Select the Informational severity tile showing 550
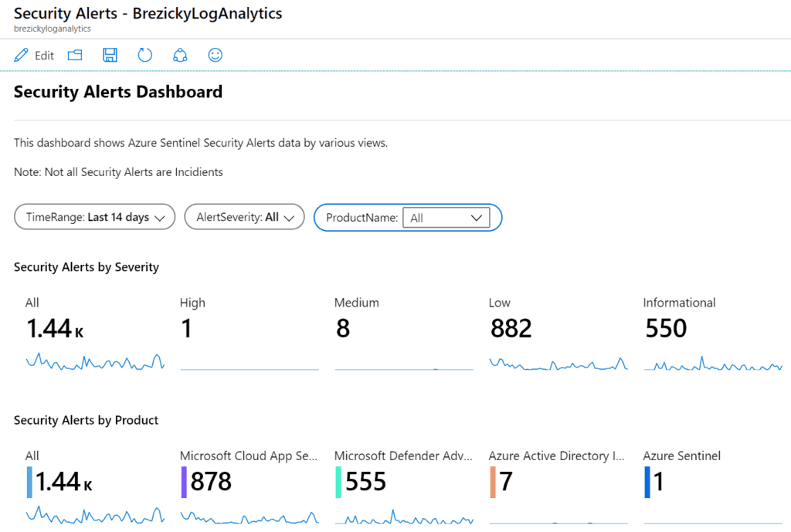791x532 pixels. coord(713,334)
